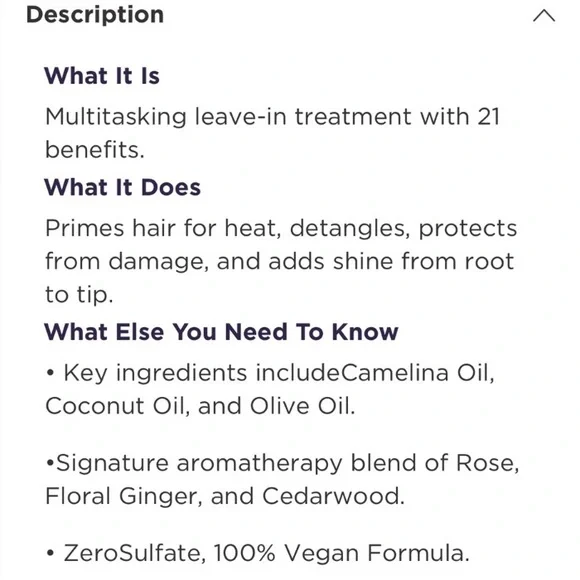Click the word benefits in the second line
580x580 pixels.
(95, 149)
